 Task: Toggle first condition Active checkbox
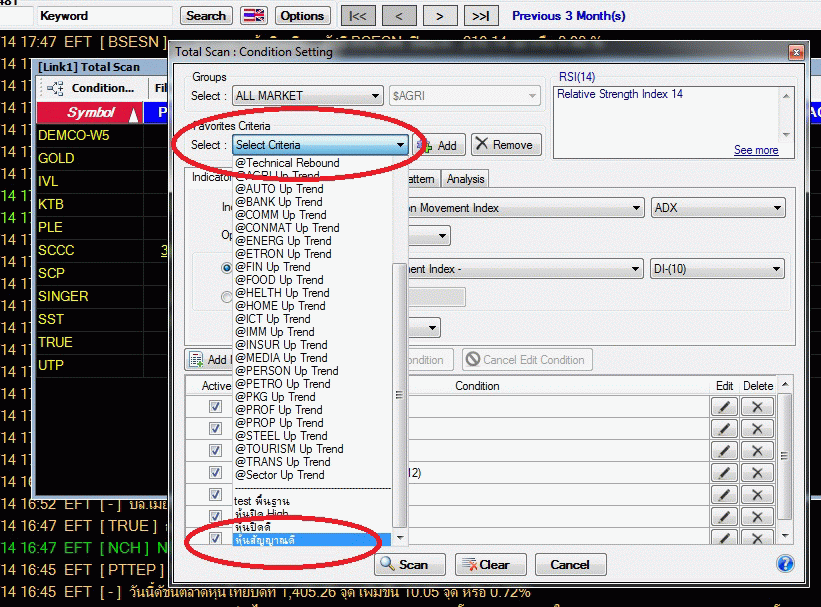coord(215,406)
